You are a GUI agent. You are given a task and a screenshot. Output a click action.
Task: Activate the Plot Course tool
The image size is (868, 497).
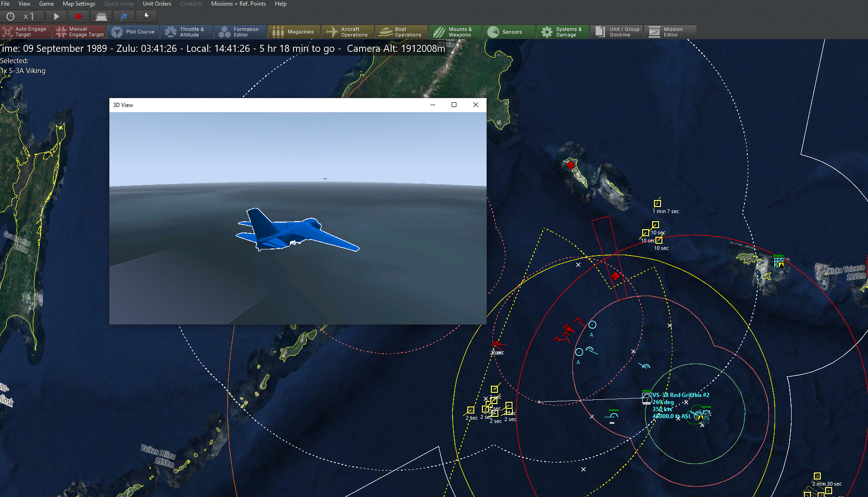click(x=133, y=32)
